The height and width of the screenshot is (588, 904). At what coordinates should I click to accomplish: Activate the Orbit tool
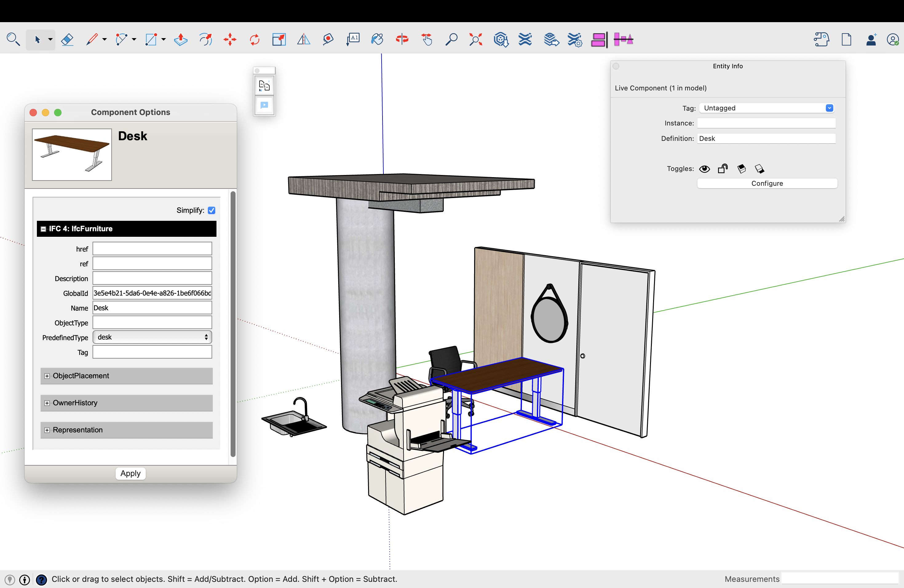(402, 39)
